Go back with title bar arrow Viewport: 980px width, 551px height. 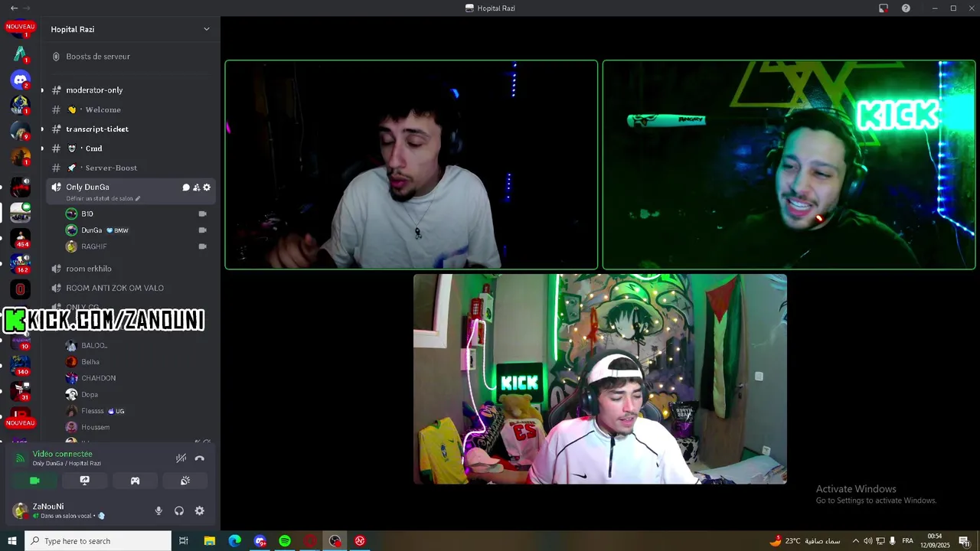coord(14,8)
